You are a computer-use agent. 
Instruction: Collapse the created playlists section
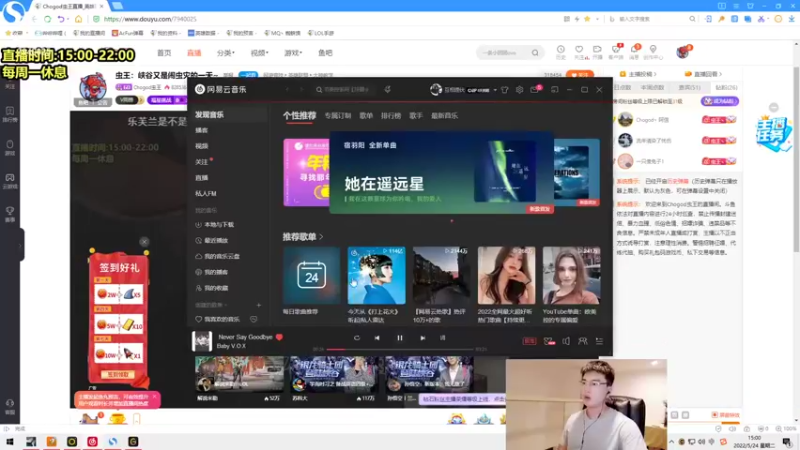(226, 305)
